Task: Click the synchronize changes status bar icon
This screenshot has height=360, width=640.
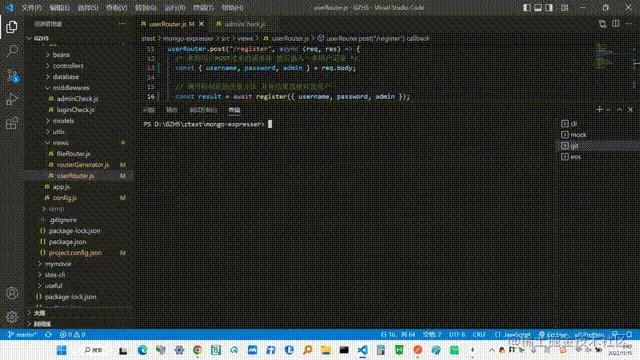Action: (x=48, y=335)
